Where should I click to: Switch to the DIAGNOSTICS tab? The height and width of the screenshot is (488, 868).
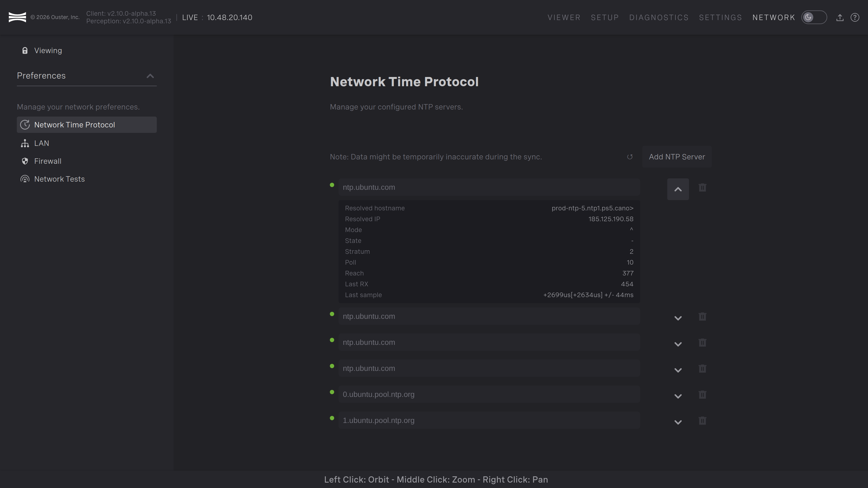(659, 18)
